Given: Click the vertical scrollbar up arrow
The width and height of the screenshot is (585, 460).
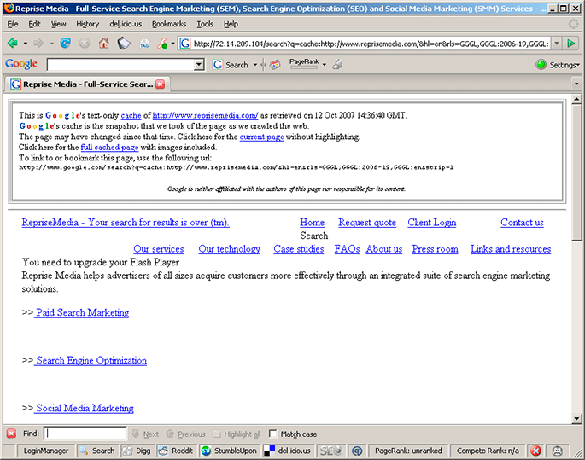Looking at the screenshot, I should pos(577,99).
